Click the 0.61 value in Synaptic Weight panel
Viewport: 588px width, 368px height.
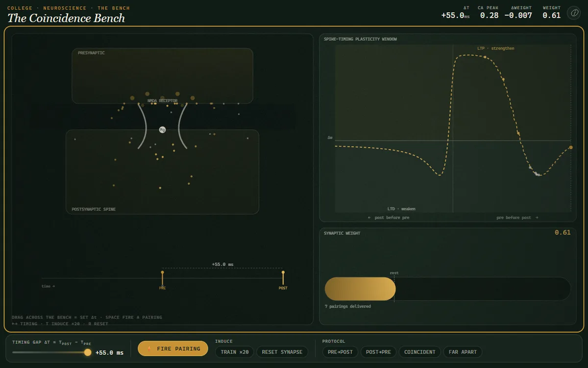[563, 233]
